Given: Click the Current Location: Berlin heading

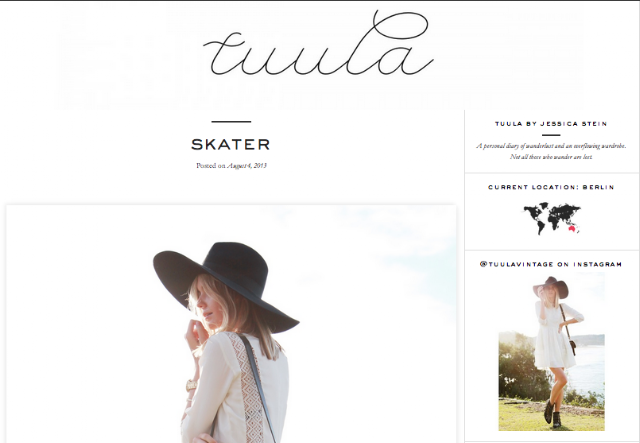Looking at the screenshot, I should [551, 187].
